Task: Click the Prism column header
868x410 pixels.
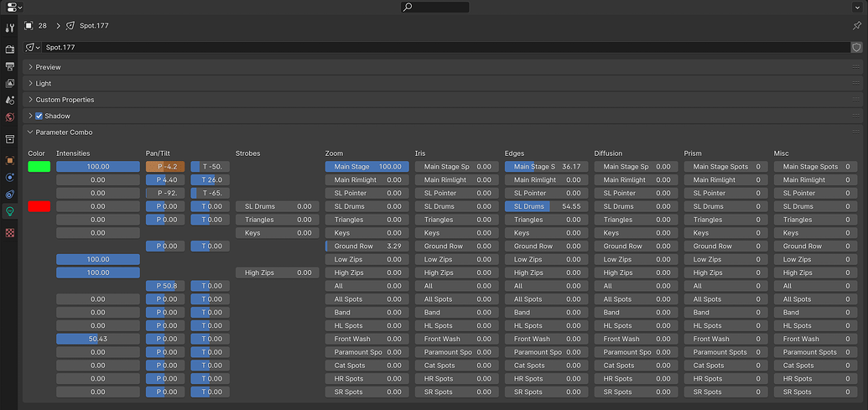Action: coord(693,153)
